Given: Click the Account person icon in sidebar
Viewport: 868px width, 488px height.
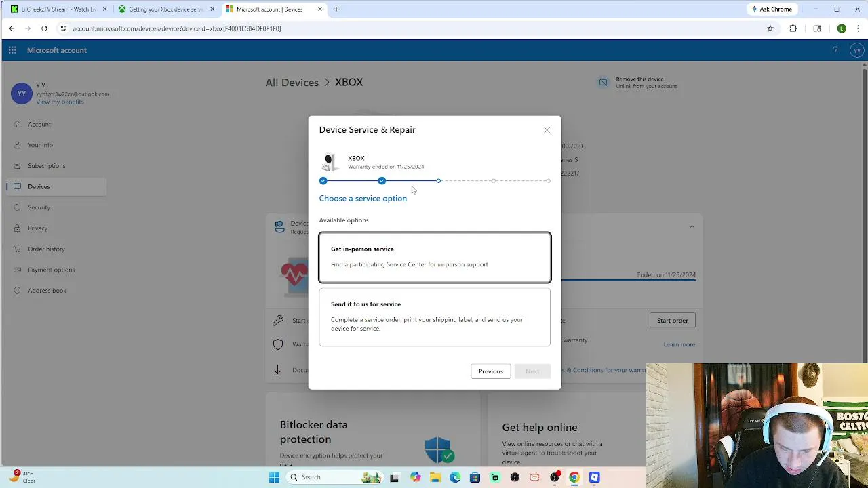Looking at the screenshot, I should point(17,124).
